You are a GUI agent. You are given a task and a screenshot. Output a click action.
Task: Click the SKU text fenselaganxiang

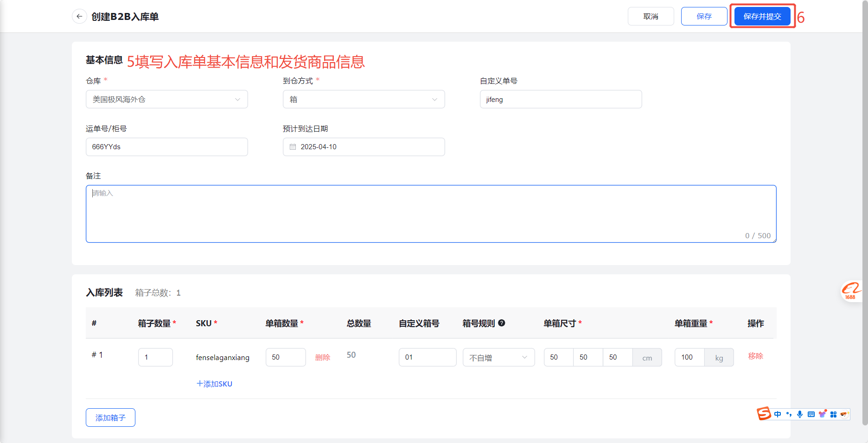(x=223, y=357)
